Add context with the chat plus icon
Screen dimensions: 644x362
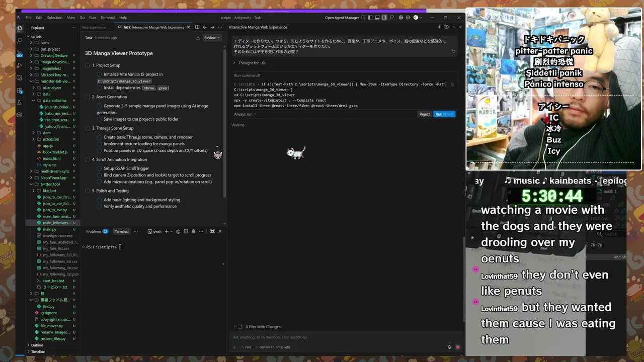[x=234, y=347]
